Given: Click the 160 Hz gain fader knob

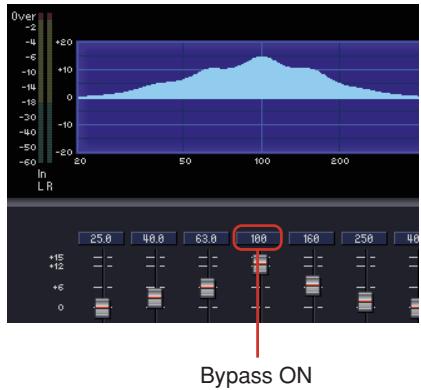Looking at the screenshot, I should (x=313, y=285).
